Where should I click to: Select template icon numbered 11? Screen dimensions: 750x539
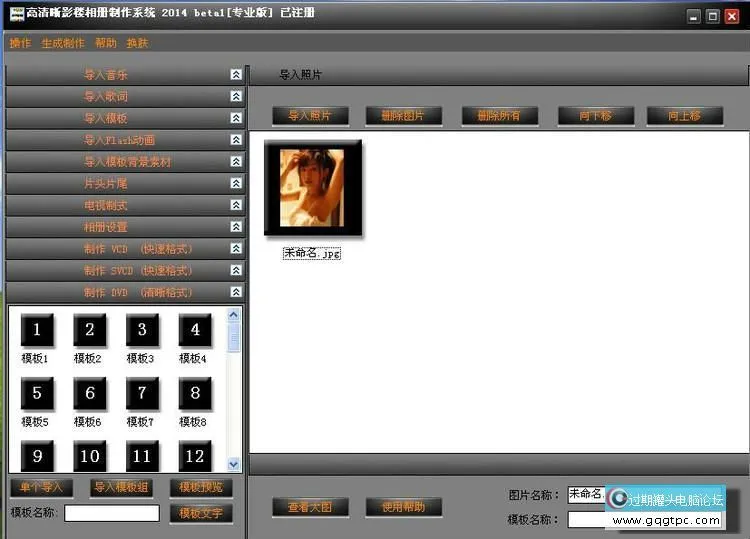[142, 456]
